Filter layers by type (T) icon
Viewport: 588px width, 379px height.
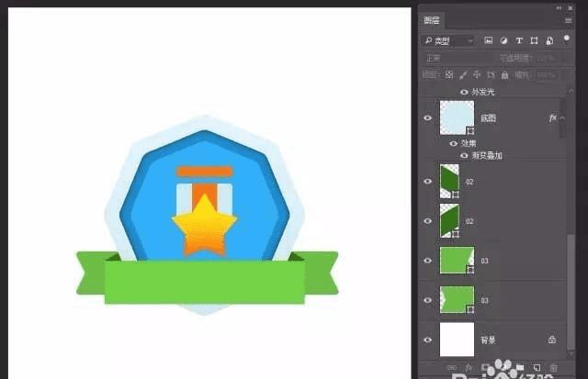pos(519,40)
